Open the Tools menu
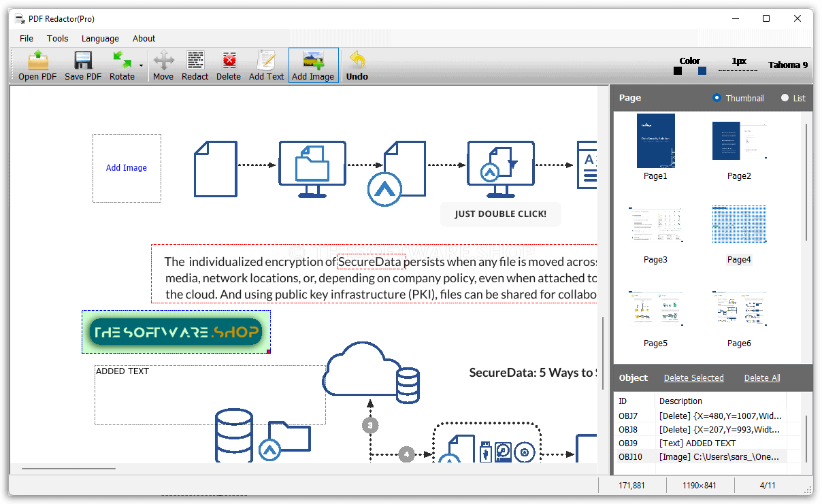822x504 pixels. [x=58, y=39]
